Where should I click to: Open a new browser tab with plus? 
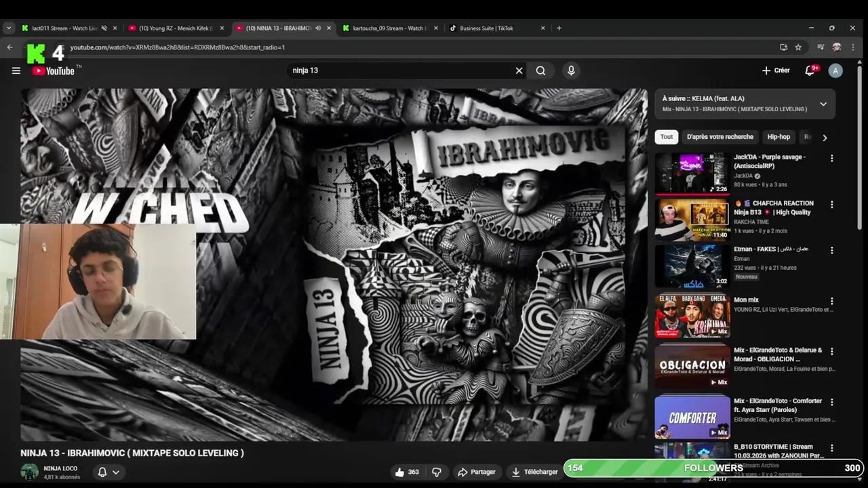tap(559, 28)
